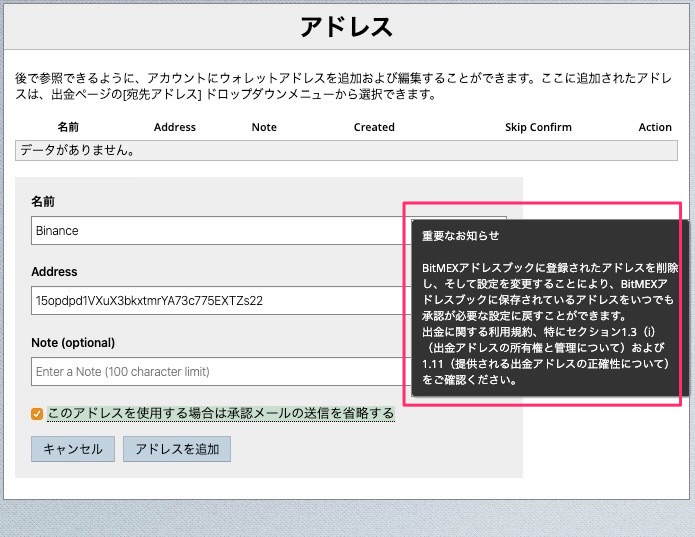Click the Note table column header
695x537 pixels.
click(264, 127)
